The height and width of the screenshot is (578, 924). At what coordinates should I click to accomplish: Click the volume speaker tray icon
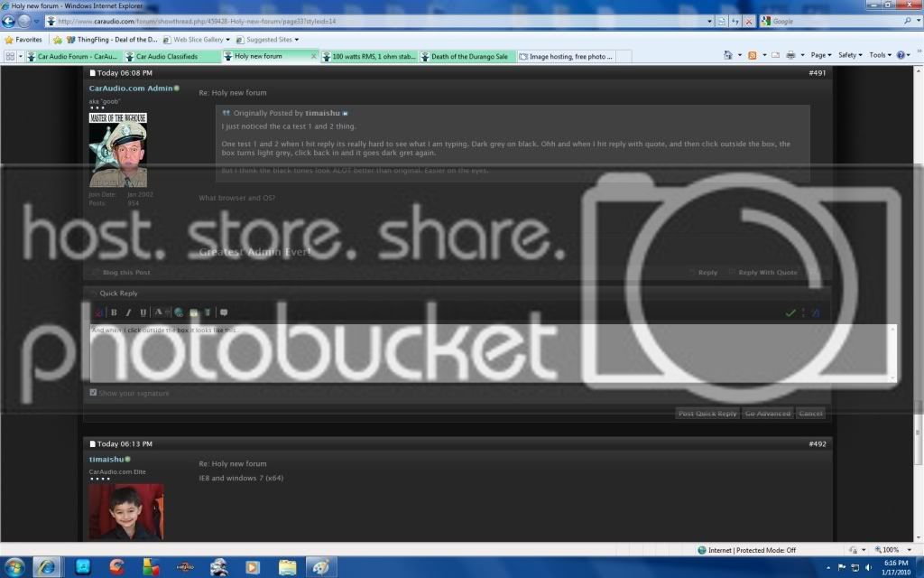pyautogui.click(x=868, y=567)
